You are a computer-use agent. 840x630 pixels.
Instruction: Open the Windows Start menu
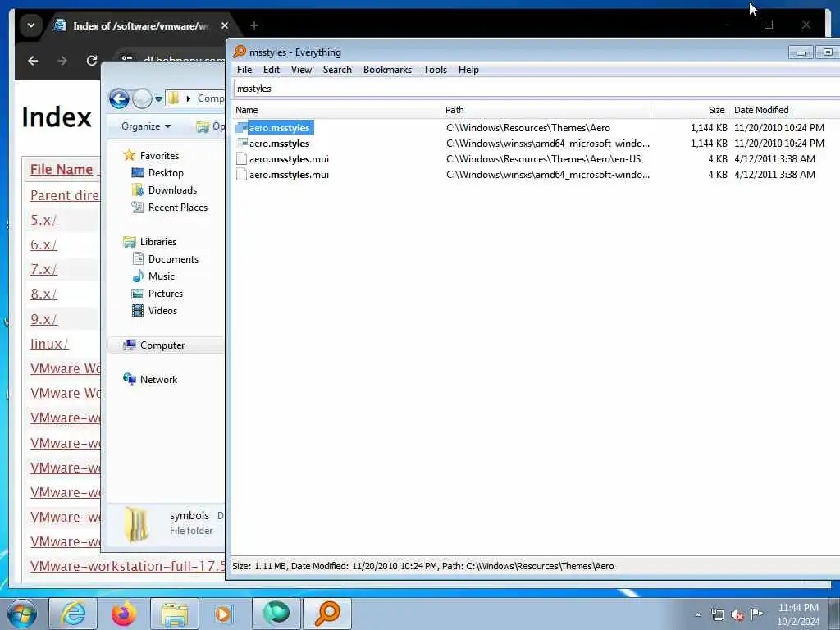[21, 614]
